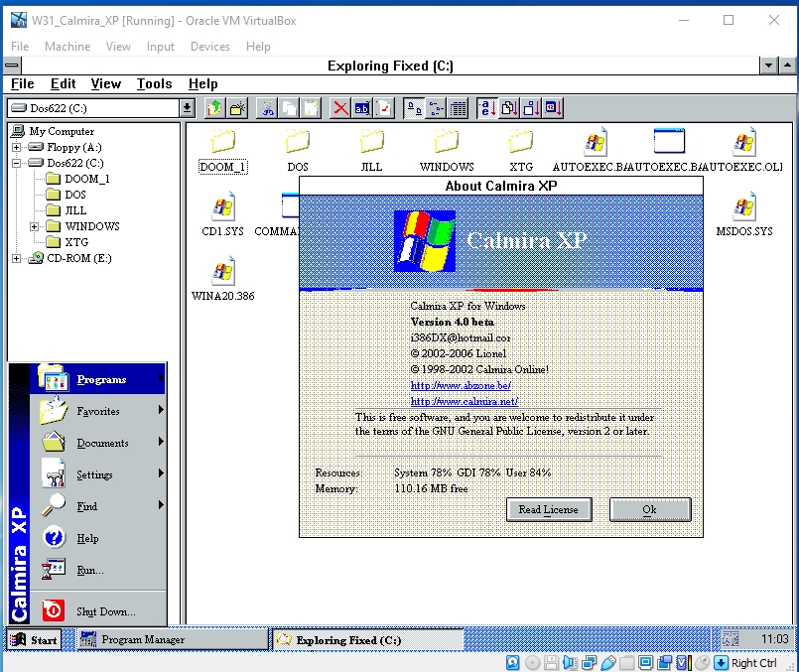The image size is (799, 672).
Task: Expand Floppy (A:) tree node
Action: [x=16, y=147]
